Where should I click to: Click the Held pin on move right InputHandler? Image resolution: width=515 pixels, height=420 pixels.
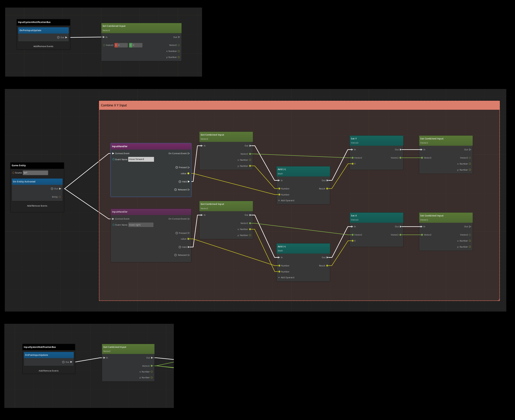click(189, 247)
